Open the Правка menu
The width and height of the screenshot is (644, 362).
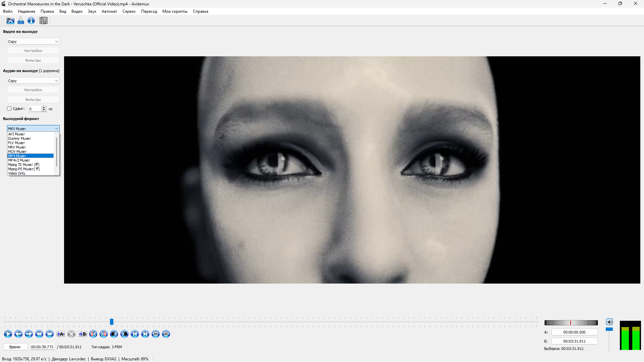47,11
